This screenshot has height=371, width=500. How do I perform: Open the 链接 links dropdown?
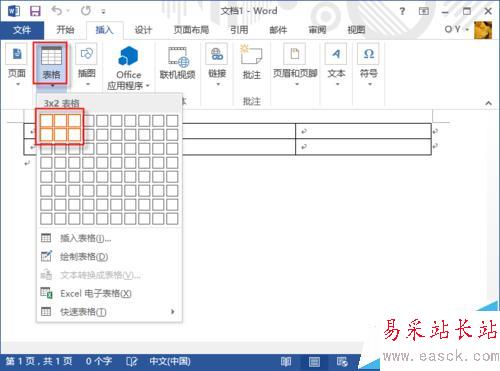pyautogui.click(x=217, y=65)
